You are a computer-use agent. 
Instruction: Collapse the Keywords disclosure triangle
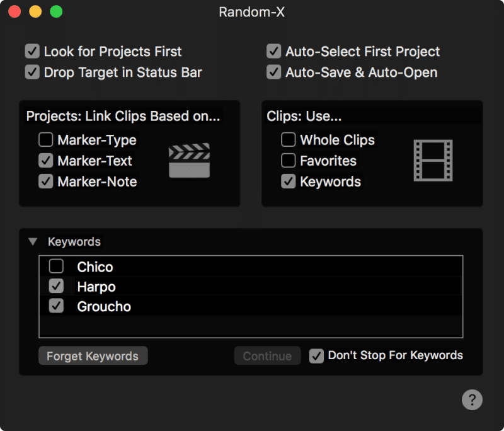[32, 242]
